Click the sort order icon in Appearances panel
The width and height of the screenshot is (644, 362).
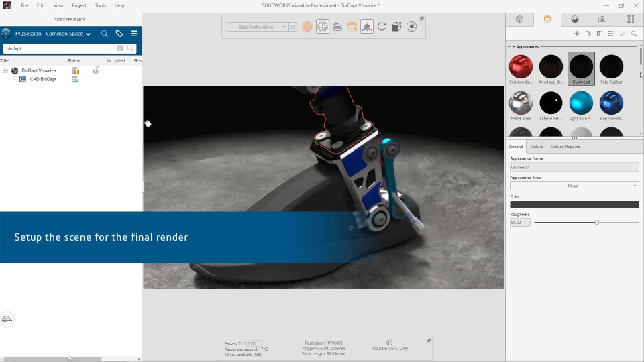(x=623, y=34)
